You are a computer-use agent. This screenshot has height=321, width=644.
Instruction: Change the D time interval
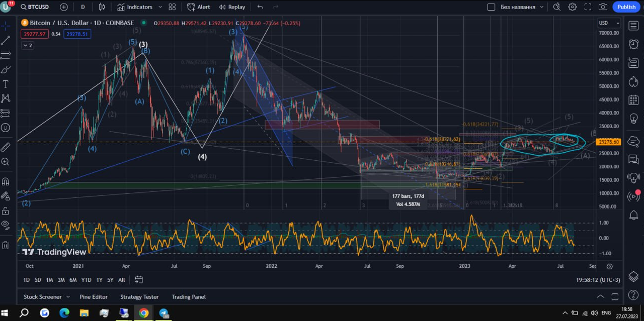(83, 7)
